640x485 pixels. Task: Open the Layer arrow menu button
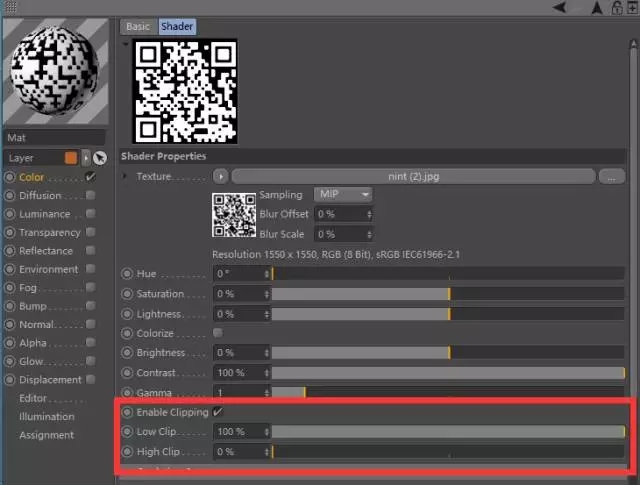(x=86, y=158)
